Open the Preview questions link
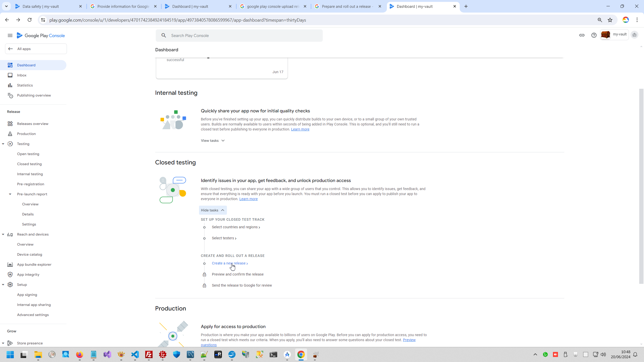This screenshot has width=644, height=362. [x=409, y=340]
